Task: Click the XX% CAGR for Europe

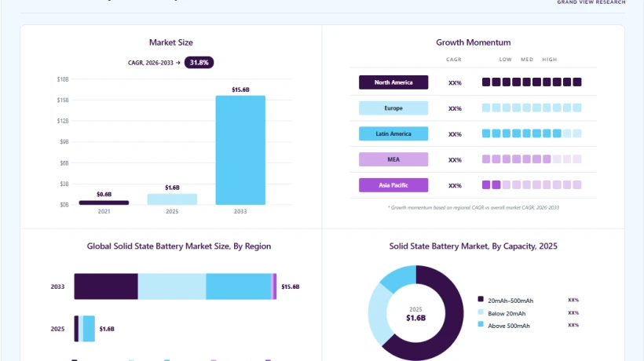Action: [455, 109]
